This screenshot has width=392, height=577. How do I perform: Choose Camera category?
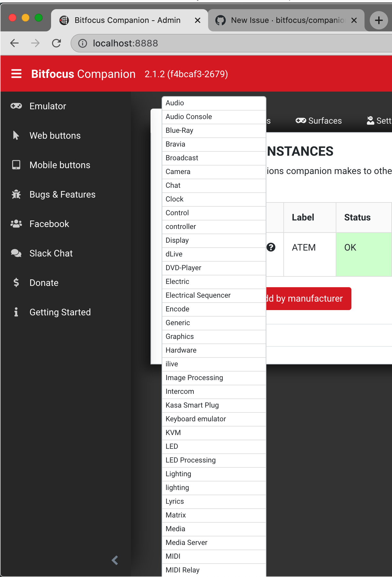(214, 172)
